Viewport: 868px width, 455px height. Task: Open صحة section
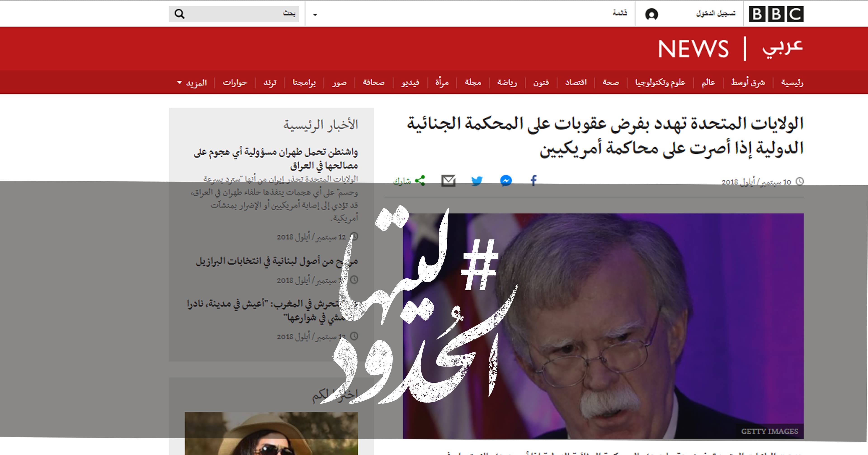pyautogui.click(x=611, y=83)
